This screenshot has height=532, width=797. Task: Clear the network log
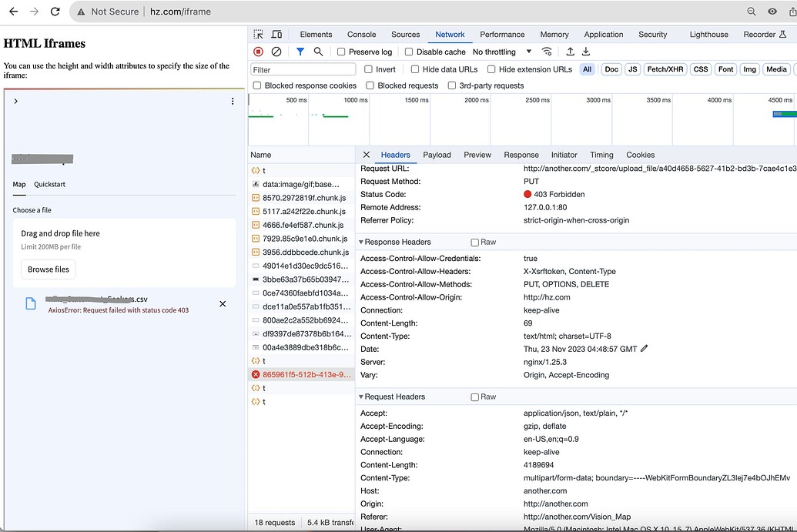pos(276,52)
